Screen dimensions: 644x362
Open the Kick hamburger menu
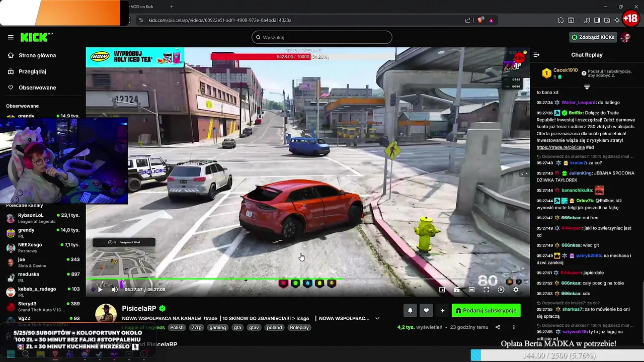[x=11, y=37]
